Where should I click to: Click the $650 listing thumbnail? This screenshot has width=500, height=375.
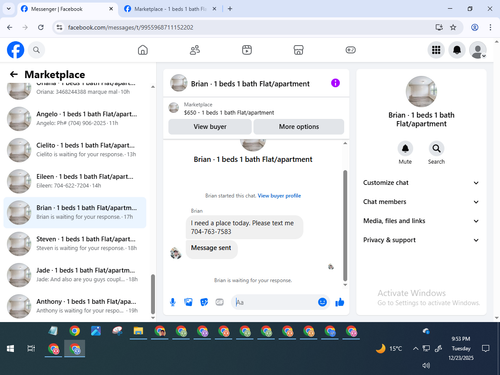pyautogui.click(x=174, y=108)
